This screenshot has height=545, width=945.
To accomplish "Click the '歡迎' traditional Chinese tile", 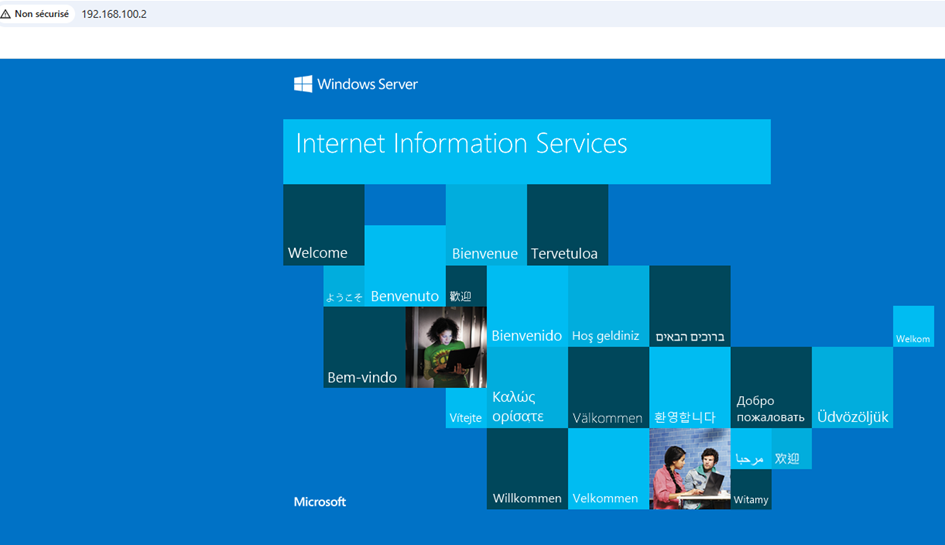I will (x=466, y=286).
